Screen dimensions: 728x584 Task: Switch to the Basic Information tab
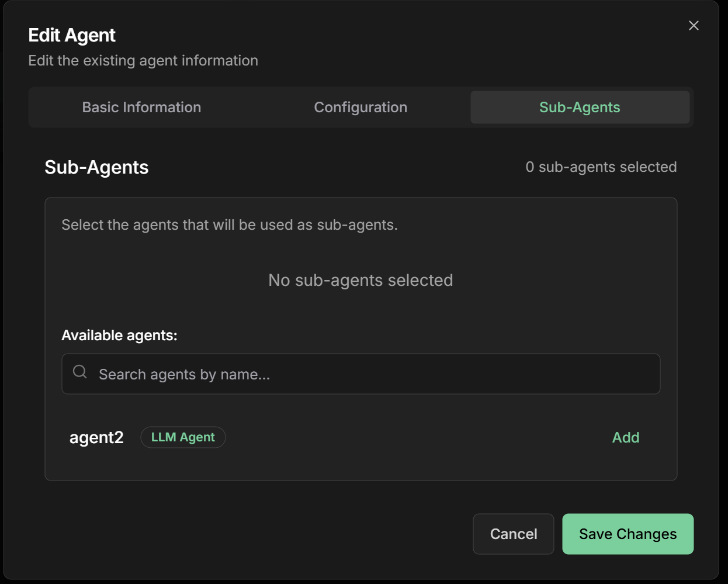coord(142,107)
